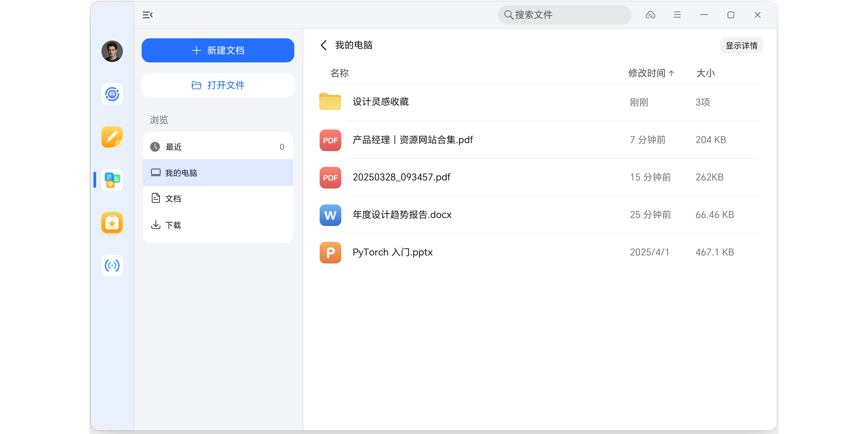Sort by the 名称 column header
Image resolution: width=868 pixels, height=434 pixels.
[x=339, y=73]
